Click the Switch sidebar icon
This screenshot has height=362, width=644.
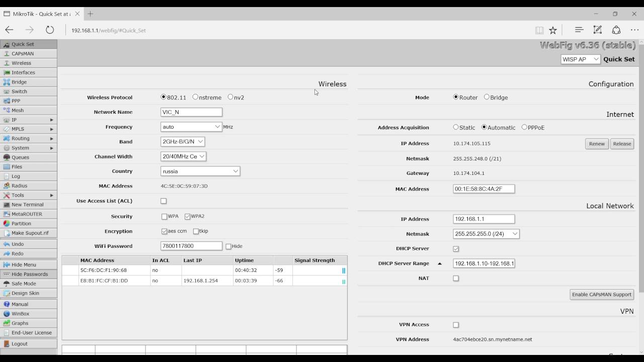(x=7, y=92)
